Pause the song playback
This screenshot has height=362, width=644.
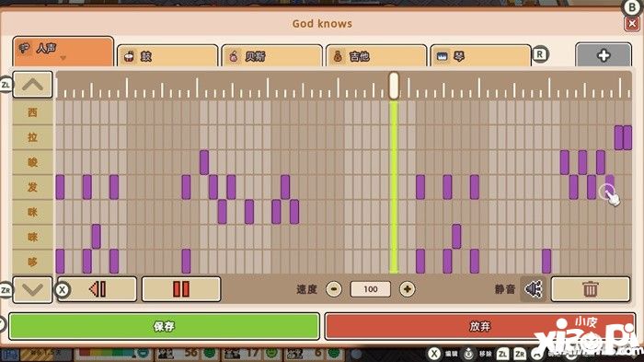(181, 289)
